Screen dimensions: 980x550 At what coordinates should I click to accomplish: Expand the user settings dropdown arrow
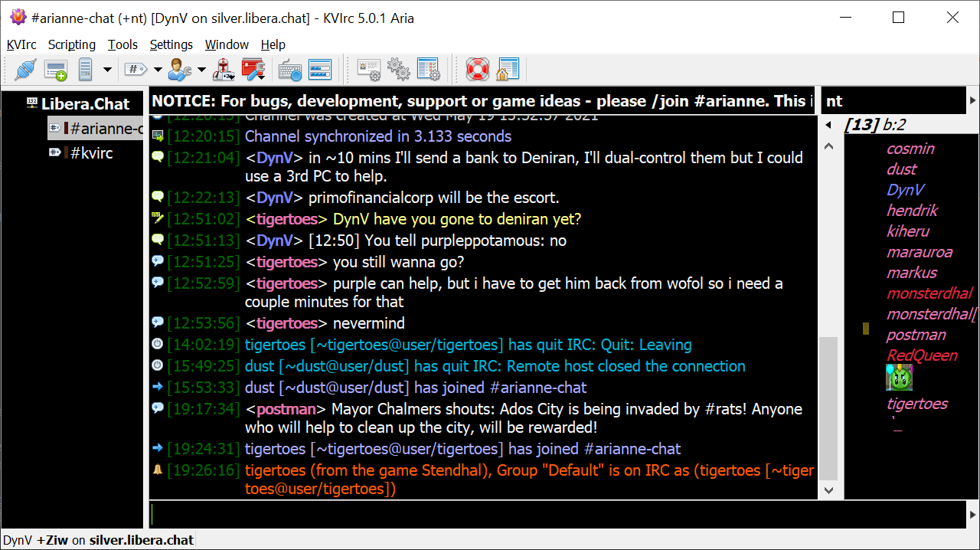coord(201,70)
